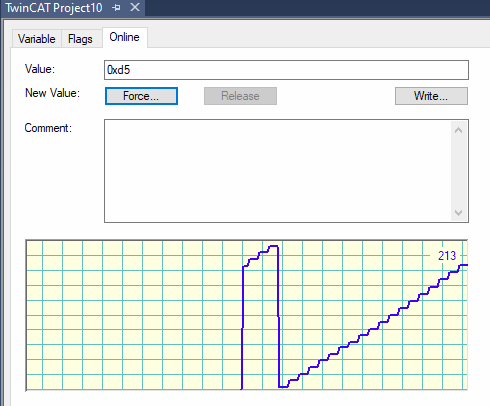Image resolution: width=490 pixels, height=406 pixels.
Task: Click the Value: label
Action: coord(40,69)
